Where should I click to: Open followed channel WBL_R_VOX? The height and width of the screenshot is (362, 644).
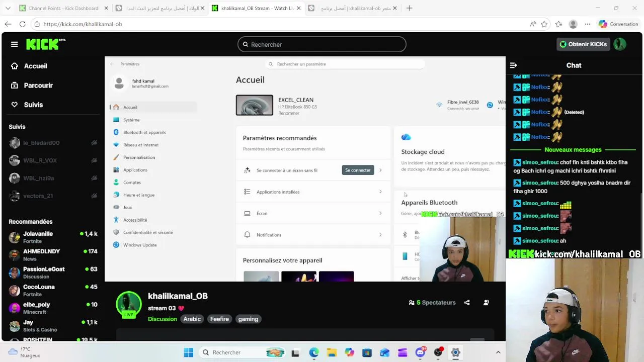click(53, 160)
